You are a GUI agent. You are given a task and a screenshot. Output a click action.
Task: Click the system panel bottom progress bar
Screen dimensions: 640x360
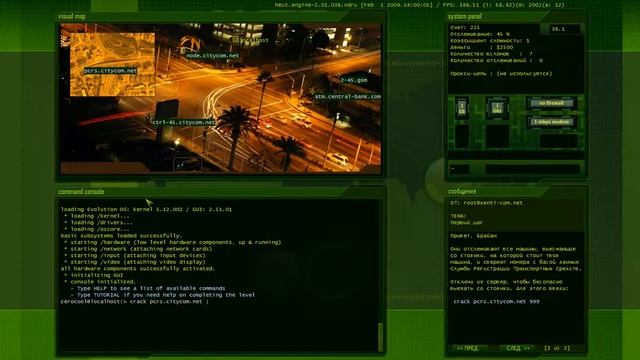[x=532, y=169]
